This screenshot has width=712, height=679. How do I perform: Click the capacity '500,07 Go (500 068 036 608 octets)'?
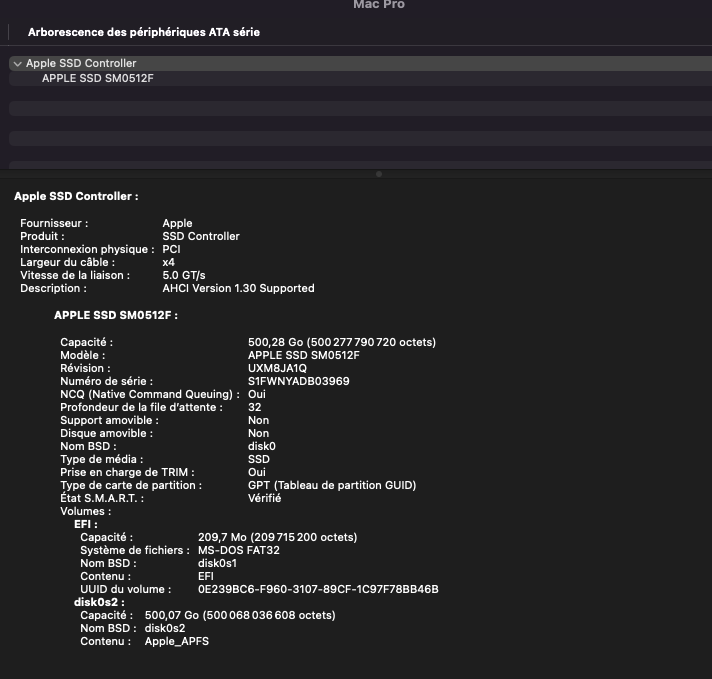(240, 615)
